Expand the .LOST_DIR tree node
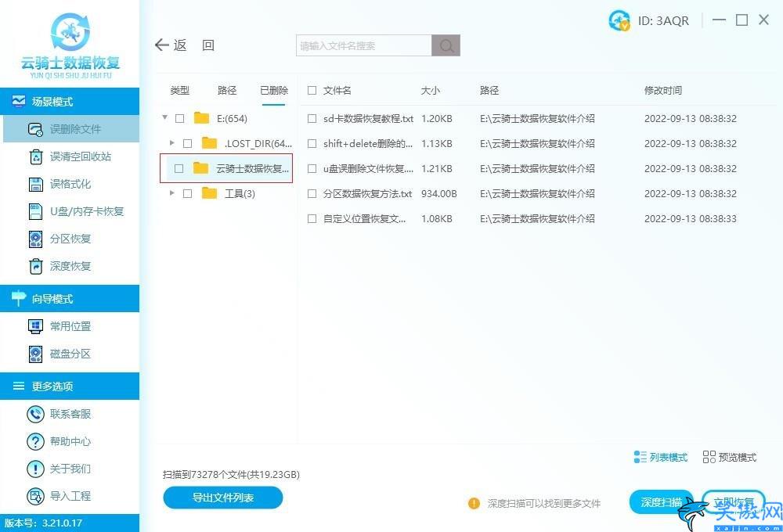Screen dimensions: 783x532 pos(171,142)
